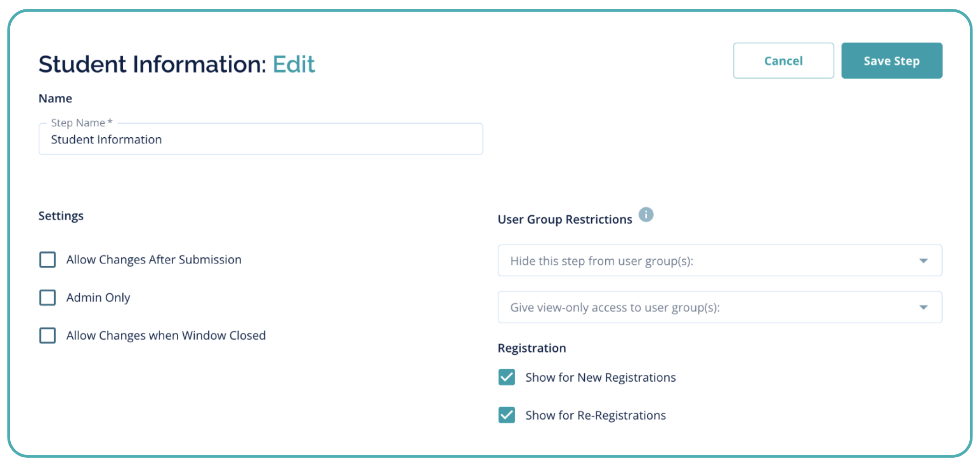
Task: Click the Settings section label
Action: [61, 215]
